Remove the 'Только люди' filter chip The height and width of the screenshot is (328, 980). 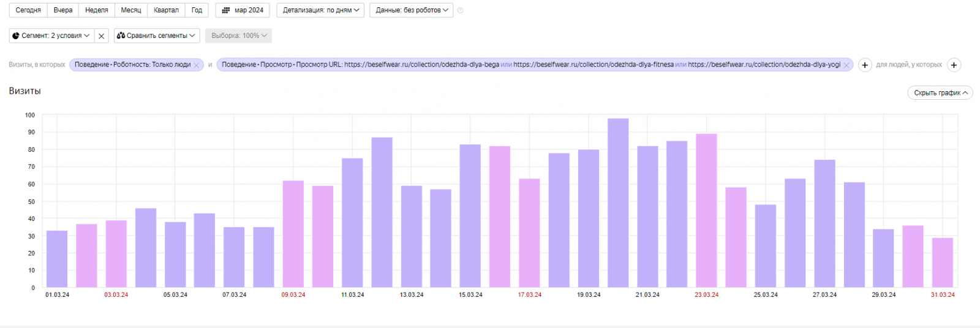(197, 65)
